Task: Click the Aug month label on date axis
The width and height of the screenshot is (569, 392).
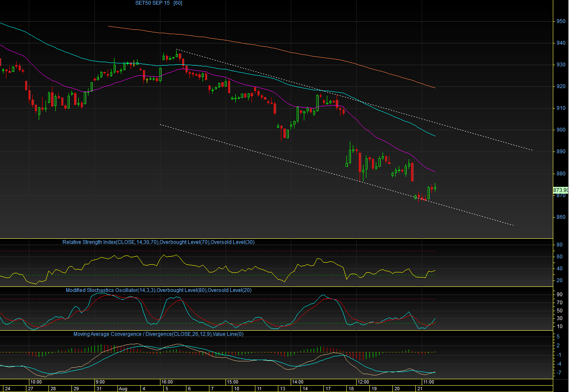Action: coord(123,389)
